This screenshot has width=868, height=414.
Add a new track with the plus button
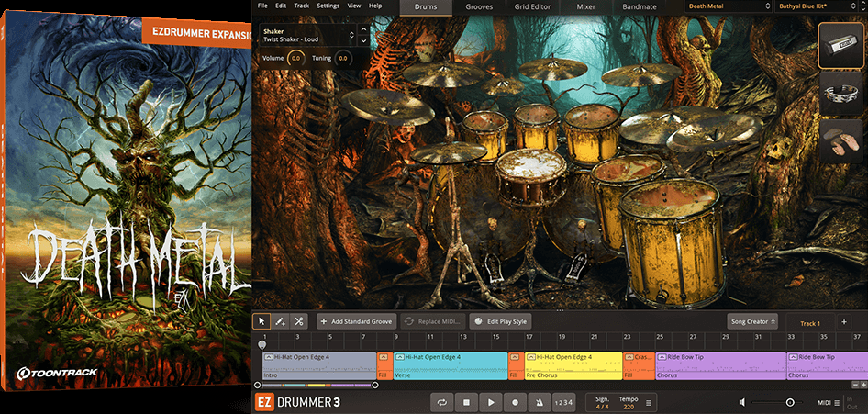[843, 321]
